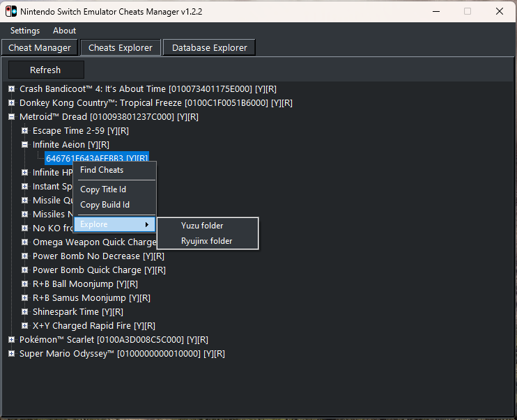
Task: Collapse the Infinite Aeion cheat node
Action: point(24,144)
